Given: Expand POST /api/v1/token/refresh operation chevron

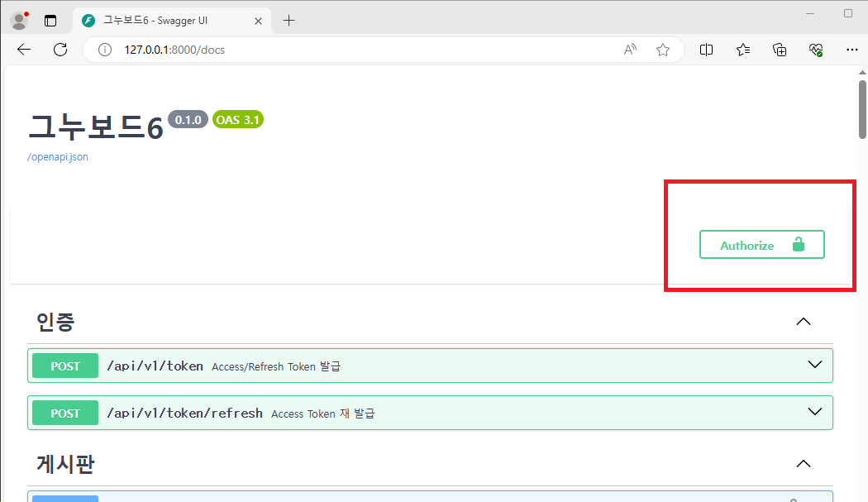Looking at the screenshot, I should point(815,412).
